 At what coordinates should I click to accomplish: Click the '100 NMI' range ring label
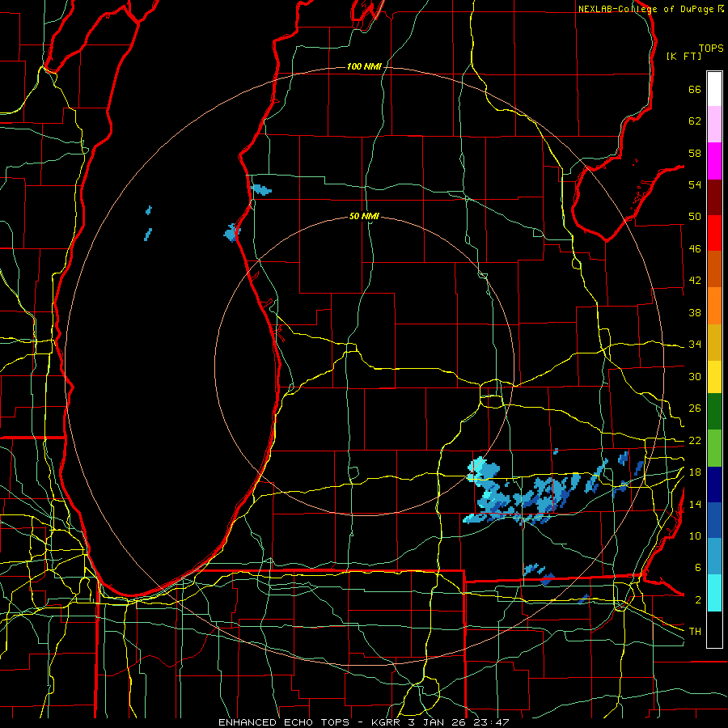point(364,67)
